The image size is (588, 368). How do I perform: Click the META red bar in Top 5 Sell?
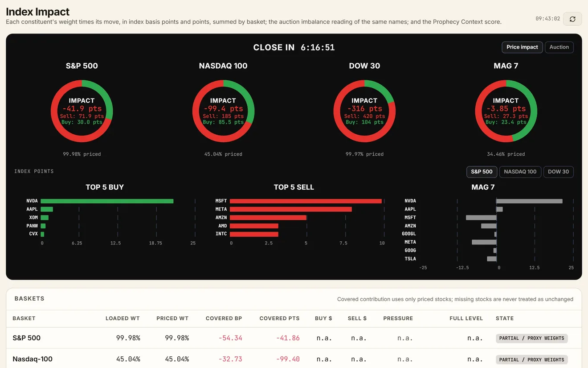click(291, 209)
